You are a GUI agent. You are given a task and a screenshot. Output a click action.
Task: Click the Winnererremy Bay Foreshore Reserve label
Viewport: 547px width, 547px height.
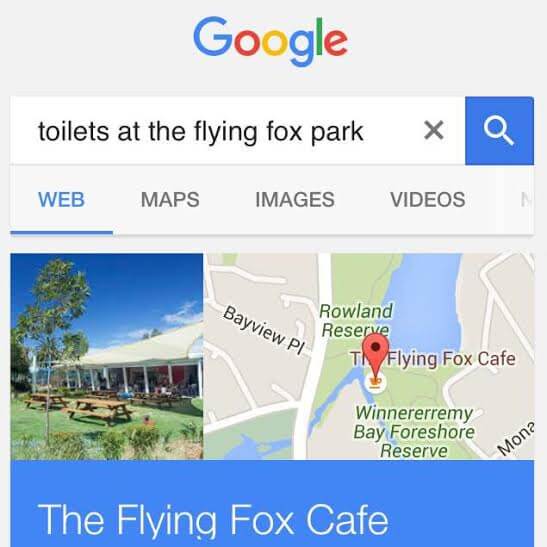(x=414, y=432)
